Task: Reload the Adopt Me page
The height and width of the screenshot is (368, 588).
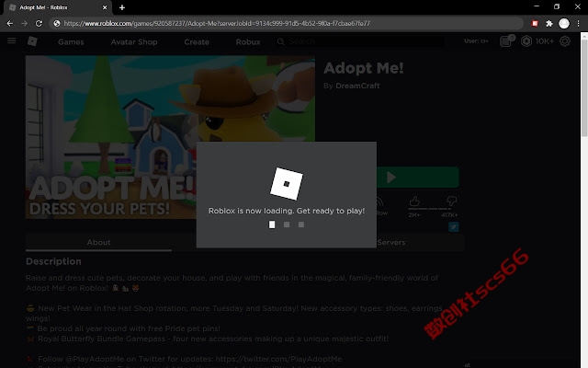Action: point(39,23)
